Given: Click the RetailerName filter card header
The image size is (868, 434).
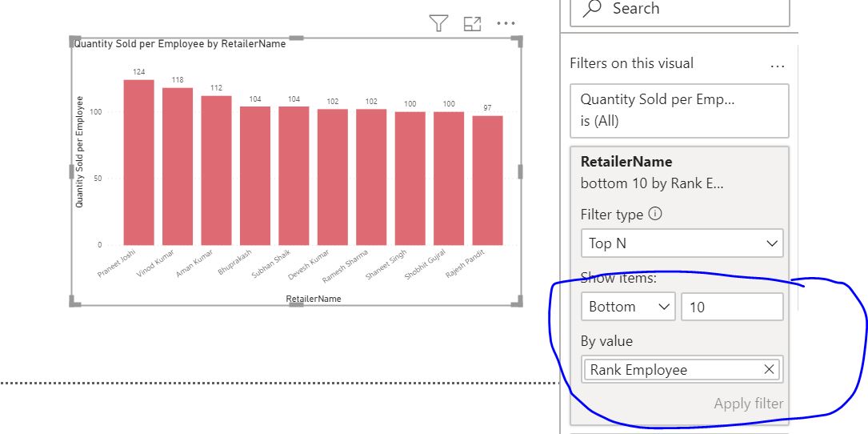Looking at the screenshot, I should click(626, 162).
